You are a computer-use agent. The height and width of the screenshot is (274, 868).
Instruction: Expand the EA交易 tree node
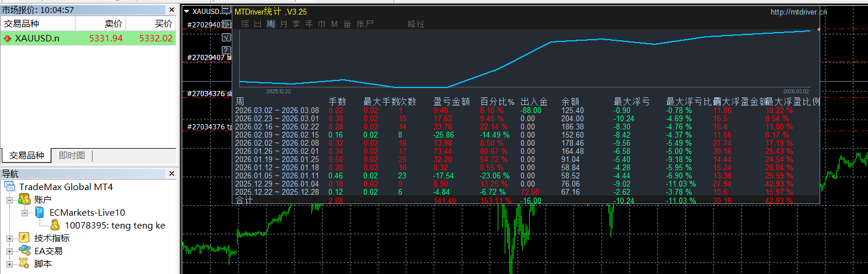pyautogui.click(x=9, y=251)
